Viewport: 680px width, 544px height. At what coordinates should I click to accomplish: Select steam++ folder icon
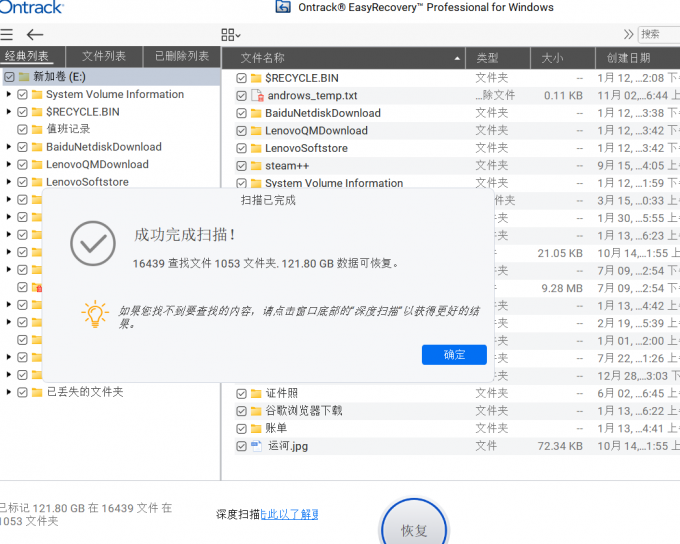tap(256, 166)
